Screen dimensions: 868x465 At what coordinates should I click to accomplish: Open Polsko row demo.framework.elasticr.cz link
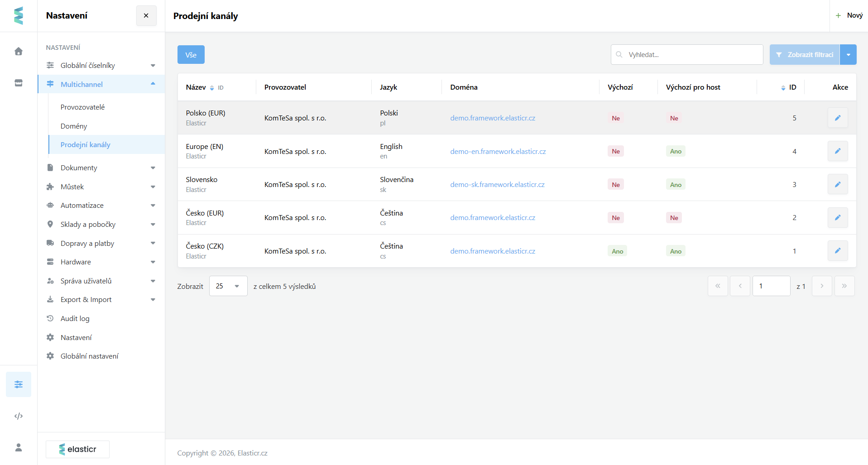pyautogui.click(x=493, y=118)
